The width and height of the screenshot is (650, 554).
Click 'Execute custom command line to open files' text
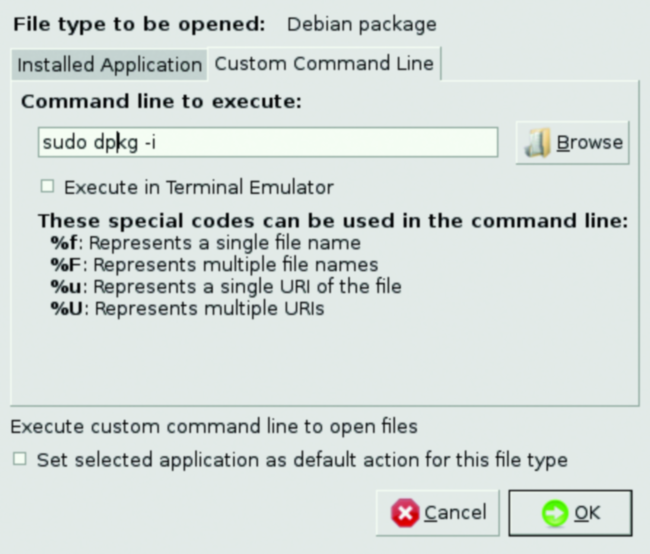pos(213,427)
